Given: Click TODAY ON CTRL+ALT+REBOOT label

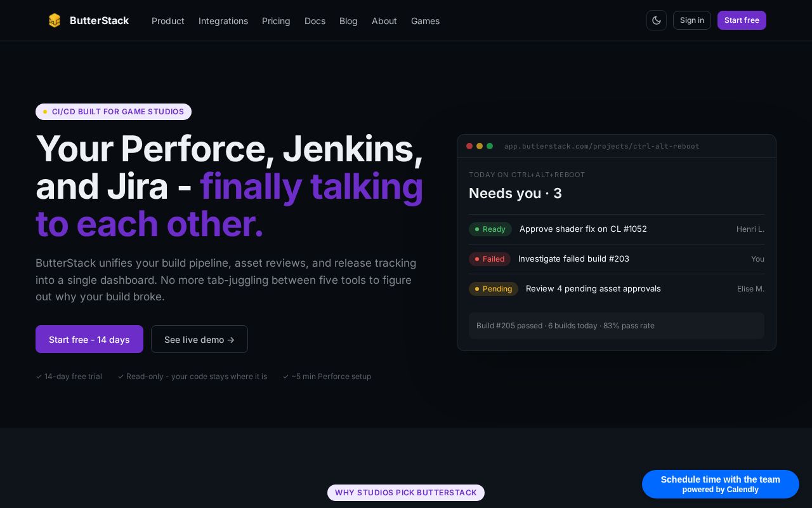Looking at the screenshot, I should 527,175.
